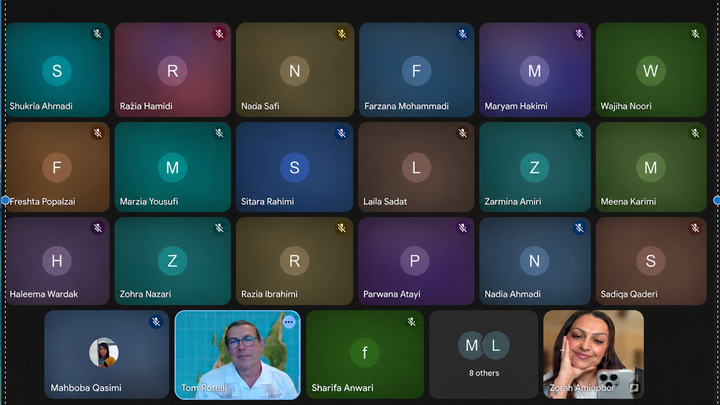Click muted mic icon on Nada Safi tile
Screen dimensions: 720x405
point(342,34)
